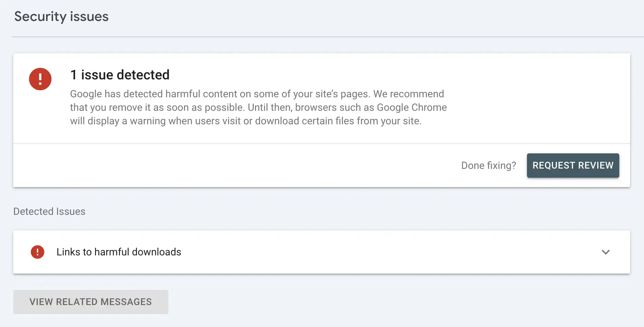Image resolution: width=644 pixels, height=327 pixels.
Task: Expand the Links to harmful downloads details
Action: 605,252
